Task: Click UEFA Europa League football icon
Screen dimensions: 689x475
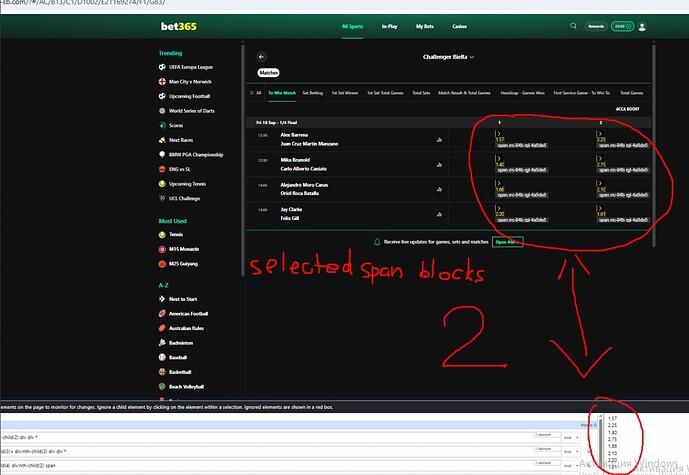Action: (x=162, y=67)
